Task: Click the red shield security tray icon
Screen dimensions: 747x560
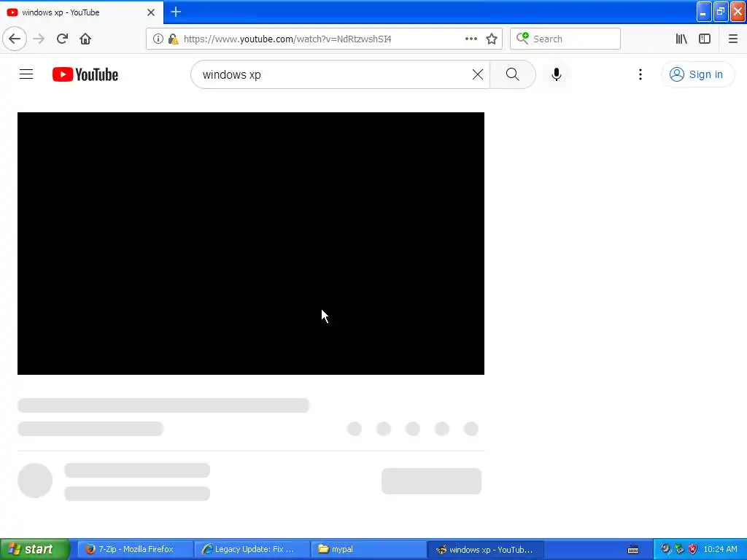Action: [693, 549]
